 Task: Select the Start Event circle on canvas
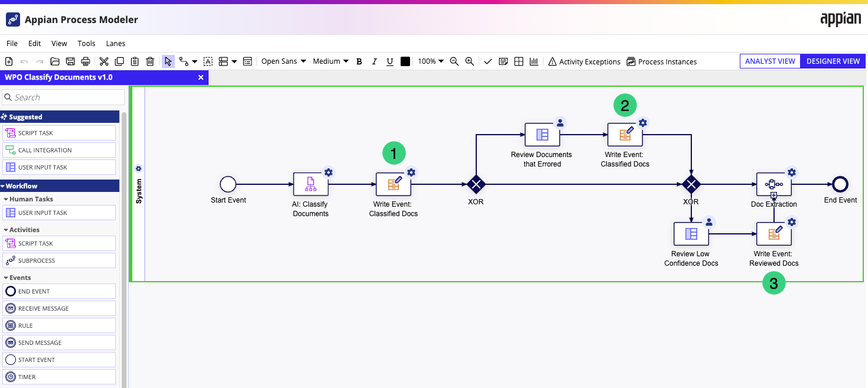coord(228,184)
